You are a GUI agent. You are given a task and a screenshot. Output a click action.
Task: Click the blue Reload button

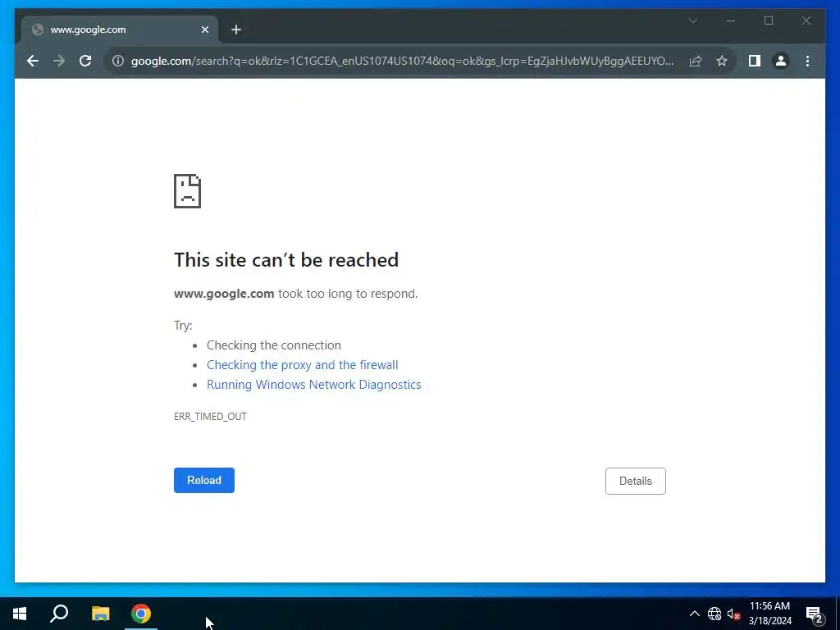(204, 480)
